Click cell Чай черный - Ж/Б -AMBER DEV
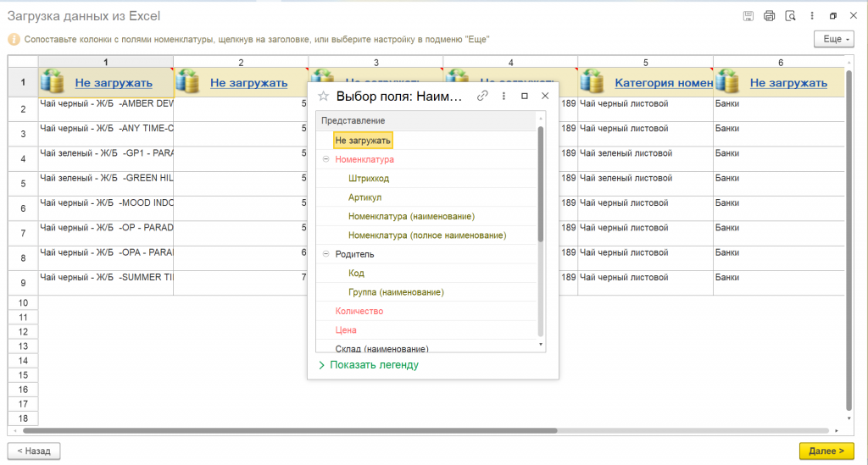 point(106,109)
